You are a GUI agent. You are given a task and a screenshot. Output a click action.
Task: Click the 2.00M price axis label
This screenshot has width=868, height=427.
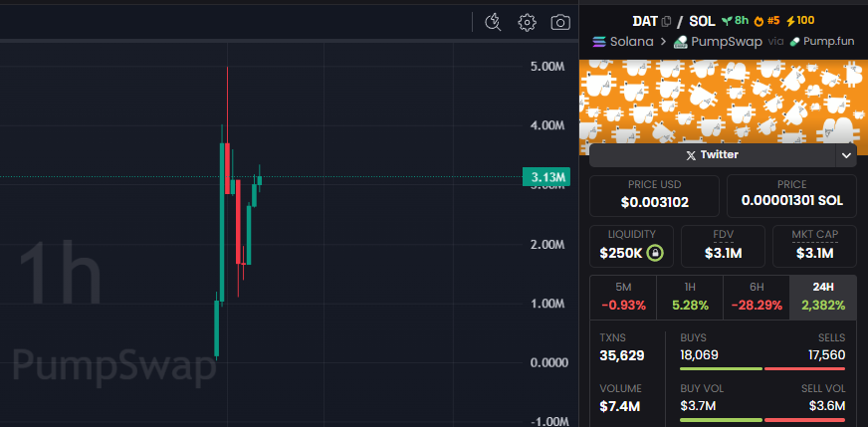(x=546, y=244)
